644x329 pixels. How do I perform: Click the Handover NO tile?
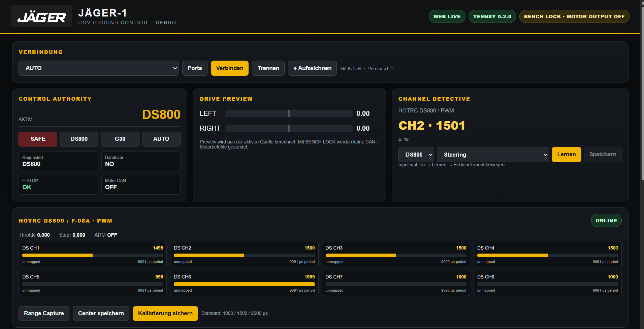tap(141, 161)
